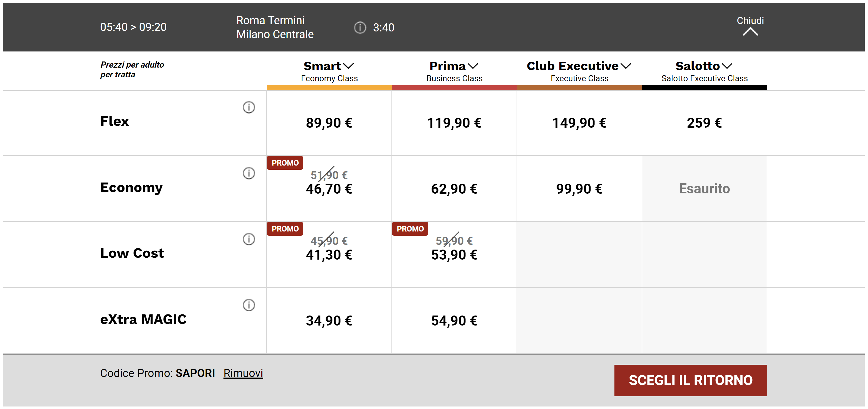Viewport: 868px width, 409px height.
Task: Expand the Salotto class details chevron
Action: [x=727, y=66]
